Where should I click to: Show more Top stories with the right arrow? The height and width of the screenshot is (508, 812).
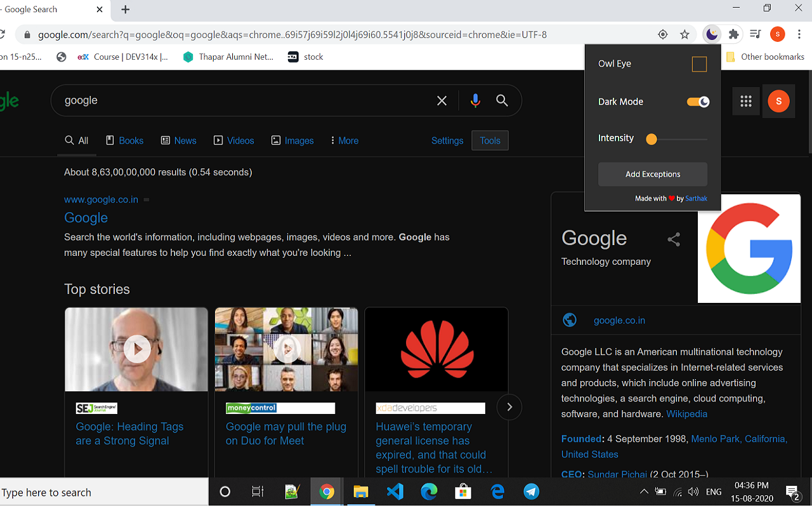[x=509, y=406]
